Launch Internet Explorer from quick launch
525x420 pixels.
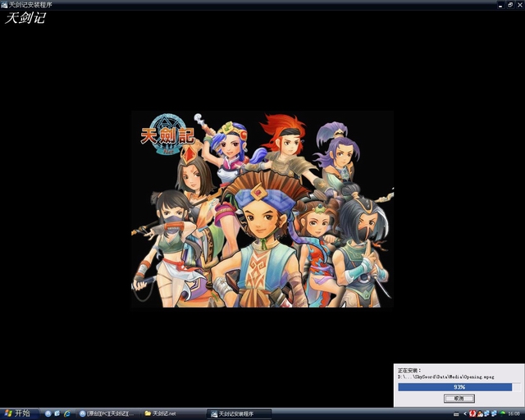tap(67, 414)
